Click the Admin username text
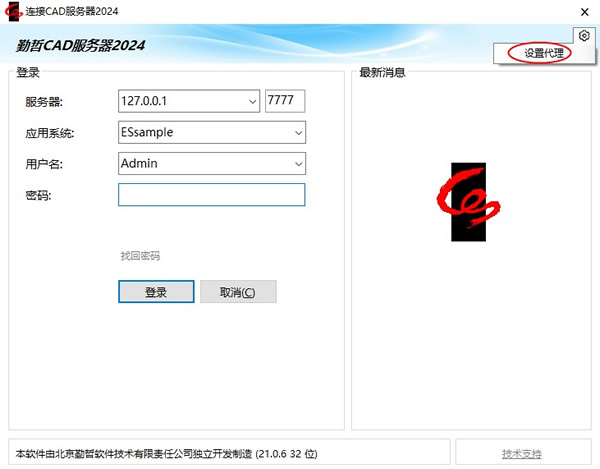 tap(139, 163)
